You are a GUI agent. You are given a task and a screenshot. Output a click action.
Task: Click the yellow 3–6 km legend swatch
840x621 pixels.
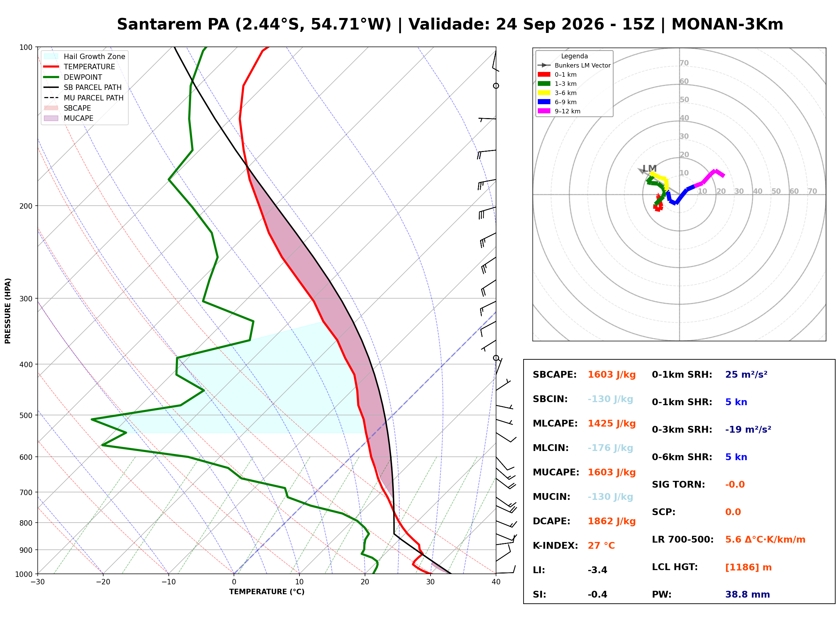click(x=544, y=93)
